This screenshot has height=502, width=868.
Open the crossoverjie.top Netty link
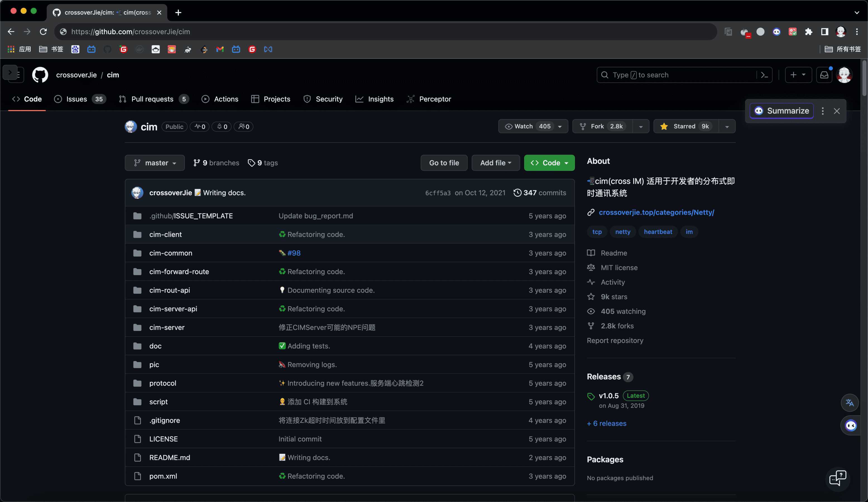pyautogui.click(x=656, y=212)
